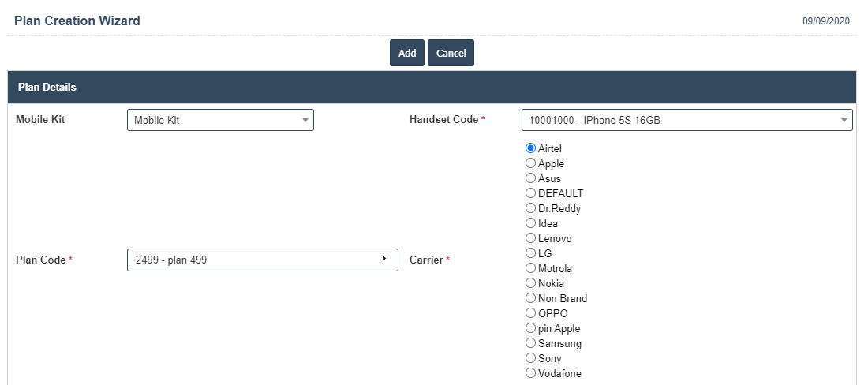This screenshot has width=868, height=385.
Task: Select Dr.Reddy carrier option
Action: 531,208
